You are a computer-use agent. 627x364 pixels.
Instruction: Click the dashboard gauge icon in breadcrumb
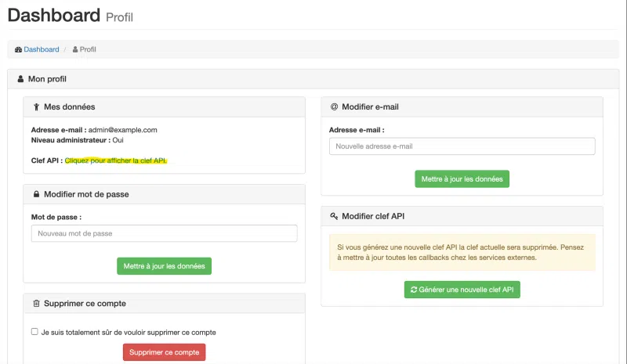coord(18,49)
